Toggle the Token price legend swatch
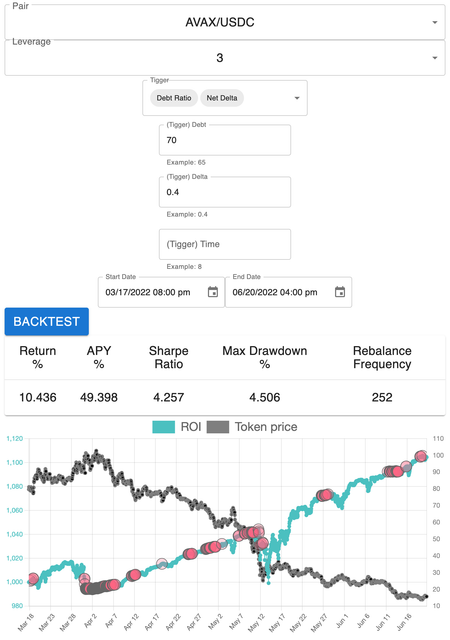 [x=218, y=427]
